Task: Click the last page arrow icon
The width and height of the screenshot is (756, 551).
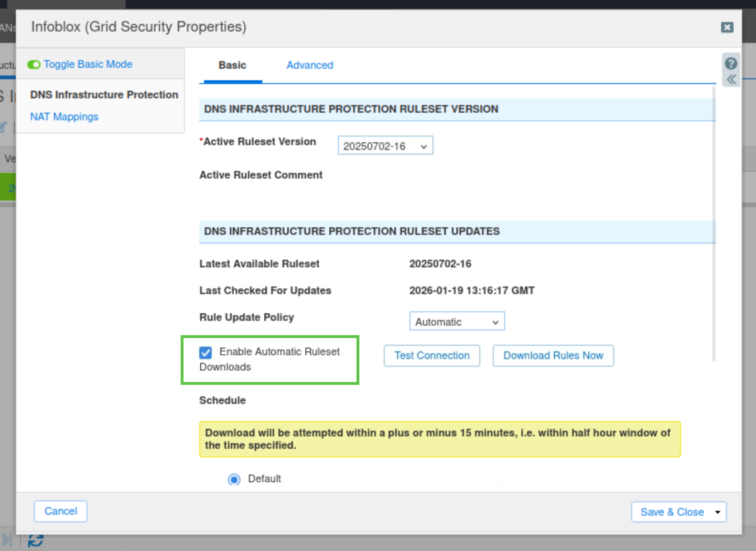Action: tap(7, 540)
